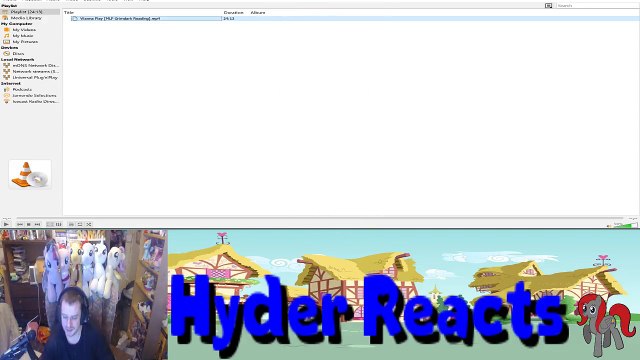Start playback with the Play button
Viewport: 640px width, 360px height.
coord(6,224)
